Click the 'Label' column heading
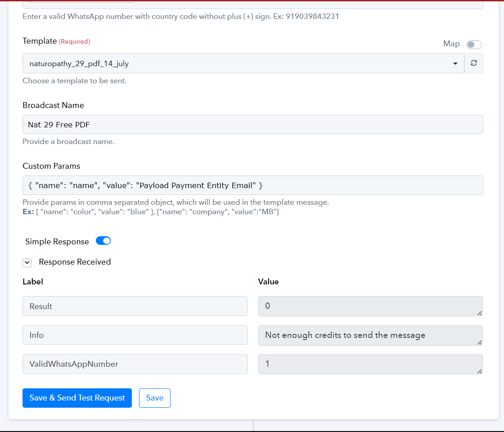This screenshot has height=432, width=504. 33,282
